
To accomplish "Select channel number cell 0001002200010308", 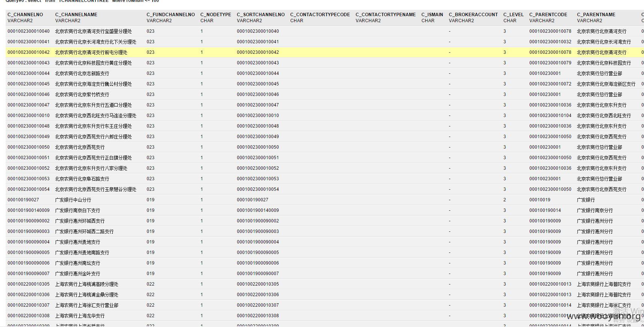I will [x=29, y=316].
